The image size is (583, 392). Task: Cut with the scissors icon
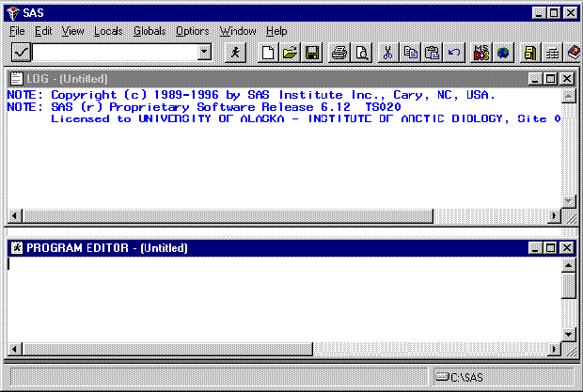point(387,53)
